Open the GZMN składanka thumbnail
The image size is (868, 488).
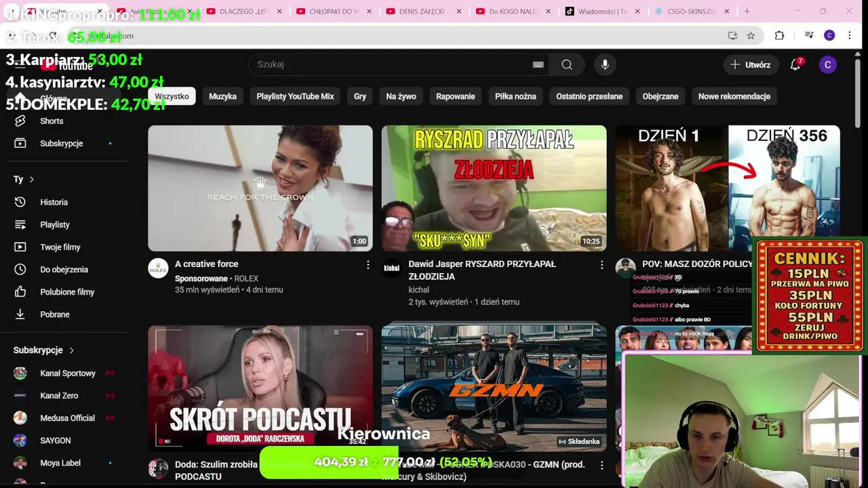(x=494, y=388)
